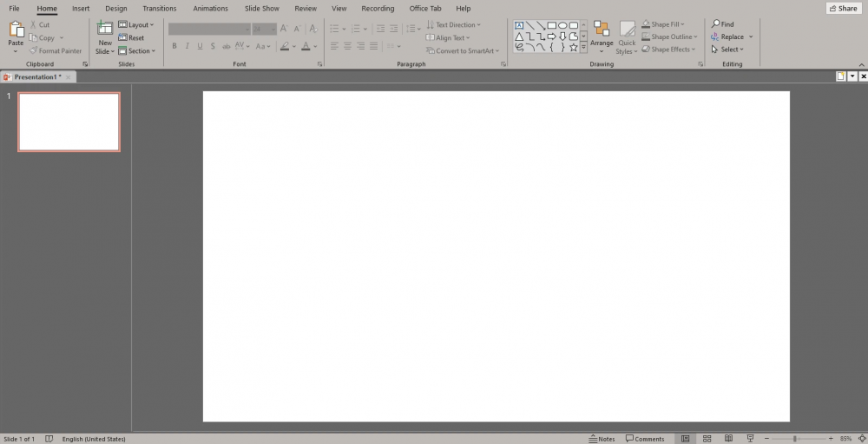Toggle Italic text formatting
This screenshot has height=444, width=868.
point(187,46)
